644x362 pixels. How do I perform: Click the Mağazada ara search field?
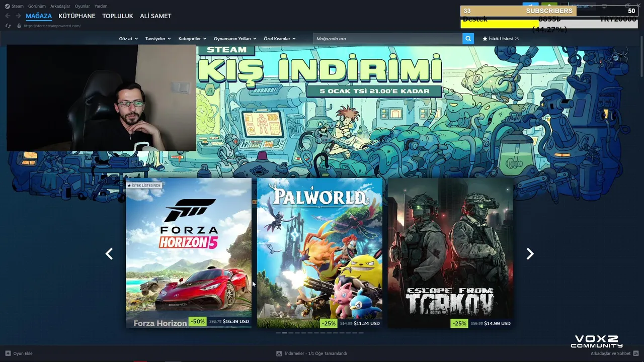pyautogui.click(x=387, y=39)
